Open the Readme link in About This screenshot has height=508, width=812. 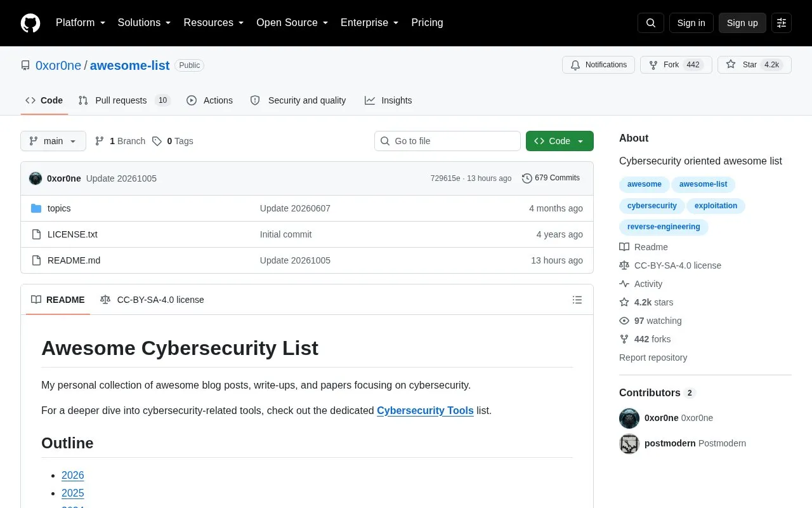[x=643, y=247]
